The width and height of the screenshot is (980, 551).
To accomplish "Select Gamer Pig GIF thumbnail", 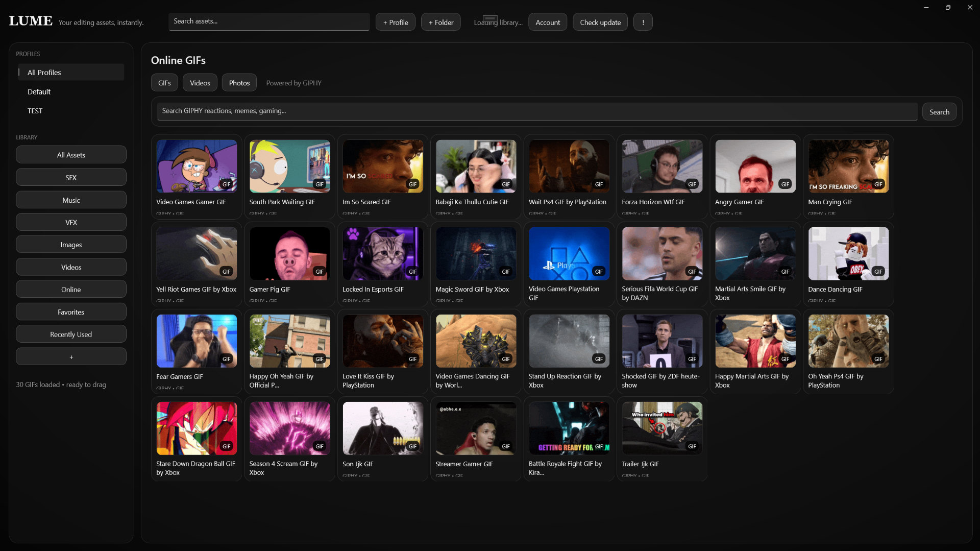I will (289, 254).
